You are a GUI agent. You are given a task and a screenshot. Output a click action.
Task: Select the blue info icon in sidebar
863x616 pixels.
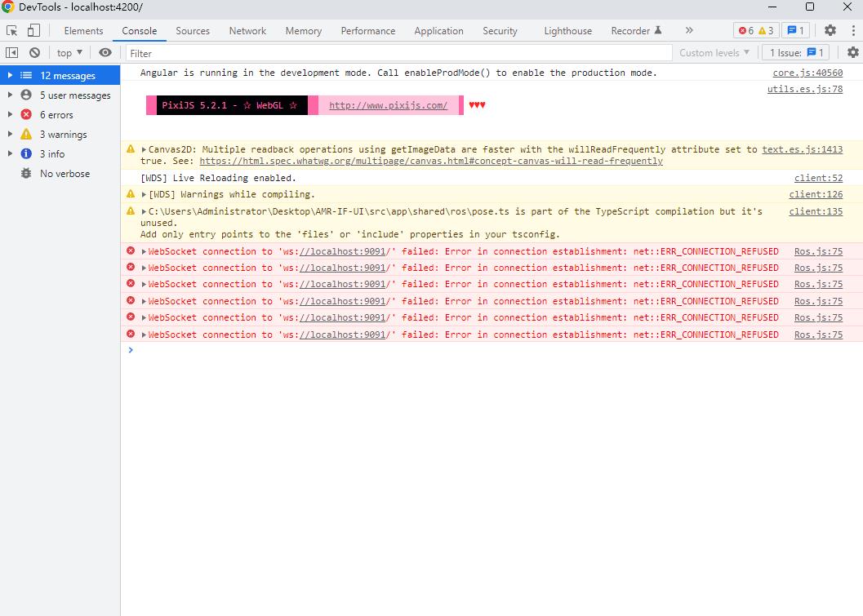coord(26,153)
